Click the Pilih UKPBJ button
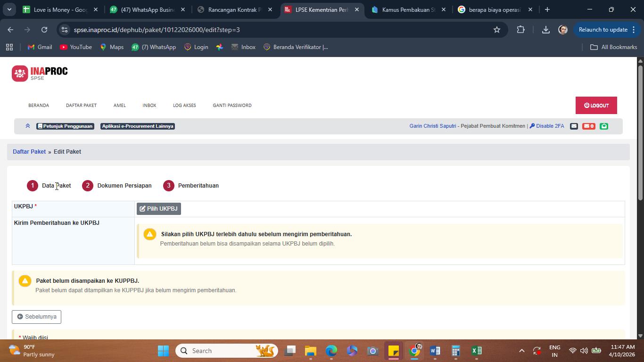Image resolution: width=644 pixels, height=362 pixels. [x=159, y=209]
